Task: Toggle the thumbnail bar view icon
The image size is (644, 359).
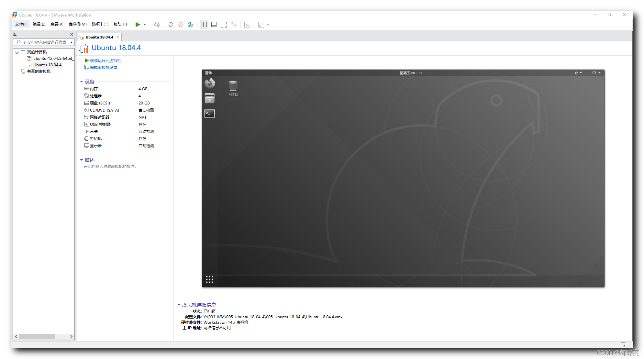Action: pyautogui.click(x=214, y=25)
